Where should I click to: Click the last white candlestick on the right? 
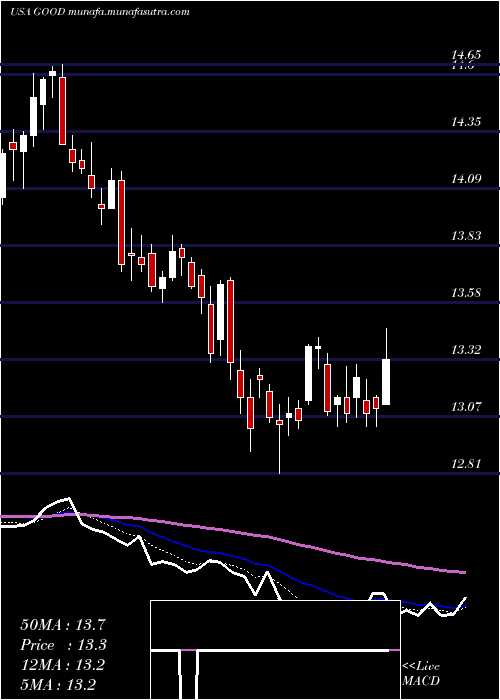387,382
